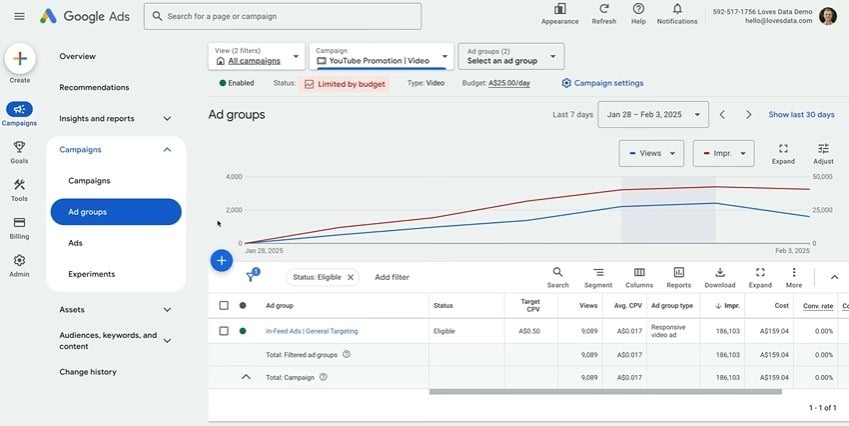Image resolution: width=849 pixels, height=426 pixels.
Task: Click the horizontal table scrollbar
Action: [605, 391]
